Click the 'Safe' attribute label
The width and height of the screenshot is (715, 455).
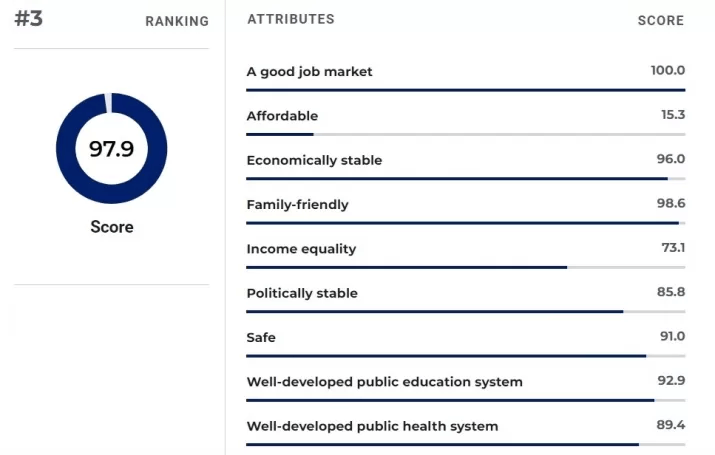(x=261, y=338)
